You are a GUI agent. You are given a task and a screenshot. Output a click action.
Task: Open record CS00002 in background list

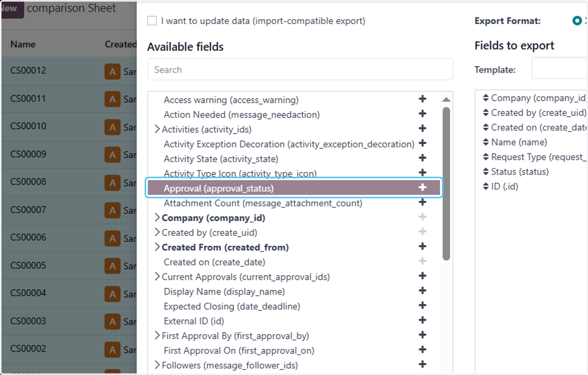(28, 349)
